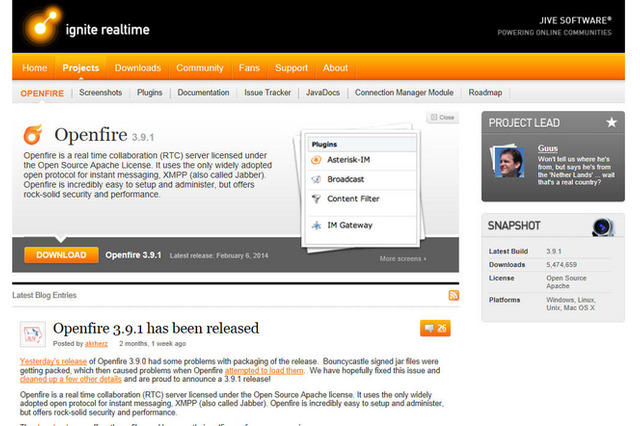Click the Asterisk-IM plugin icon
Viewport: 640px width, 426px height.
click(316, 160)
